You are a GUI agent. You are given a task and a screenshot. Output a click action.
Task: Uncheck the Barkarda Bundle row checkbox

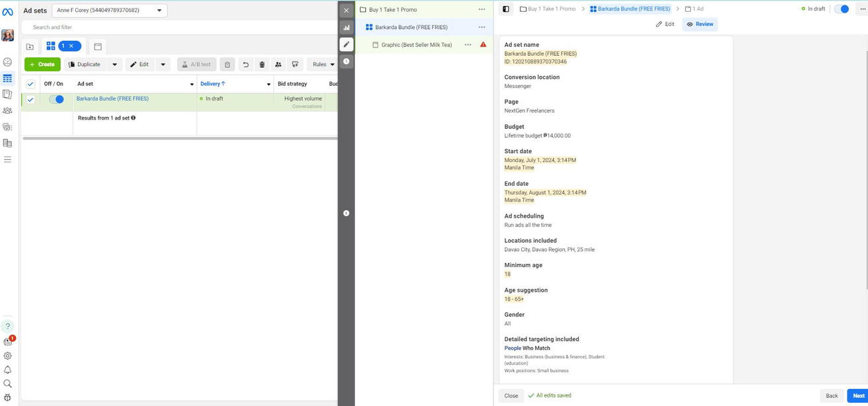[30, 99]
